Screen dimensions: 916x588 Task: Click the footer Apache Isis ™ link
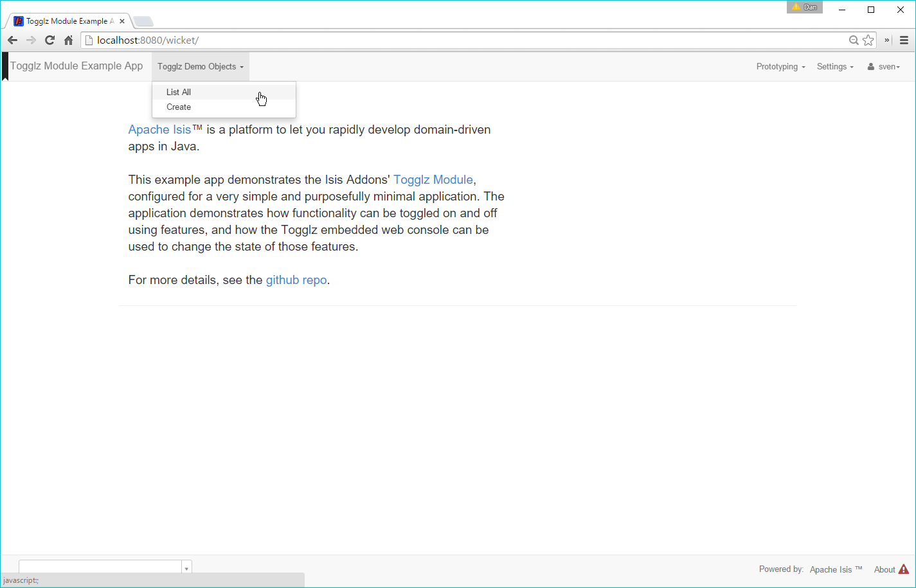tap(836, 569)
